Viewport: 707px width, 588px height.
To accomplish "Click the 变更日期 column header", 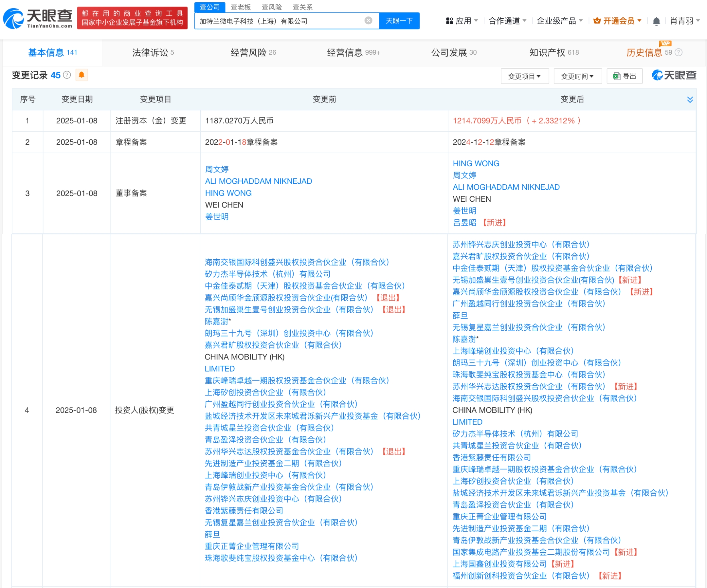I will (77, 99).
